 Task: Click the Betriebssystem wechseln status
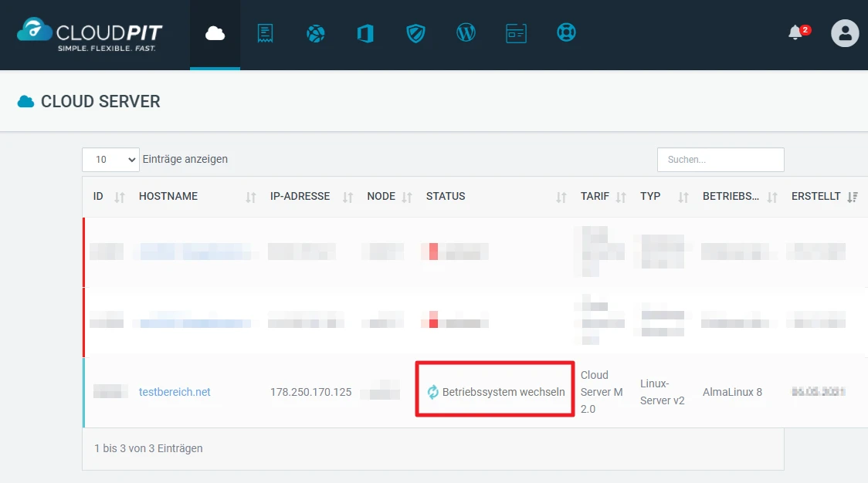click(503, 392)
